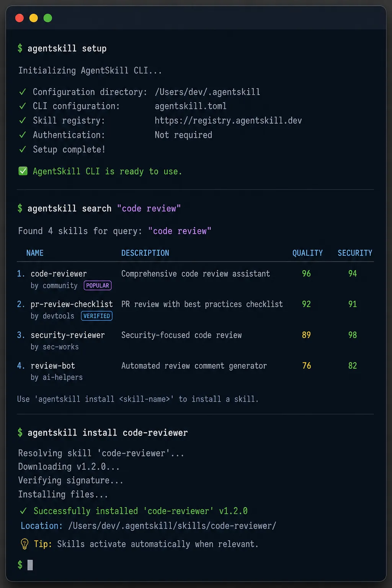
Task: Click the green checkbox emoji before 'AgentSkill CLI is ready'
Action: [23, 171]
